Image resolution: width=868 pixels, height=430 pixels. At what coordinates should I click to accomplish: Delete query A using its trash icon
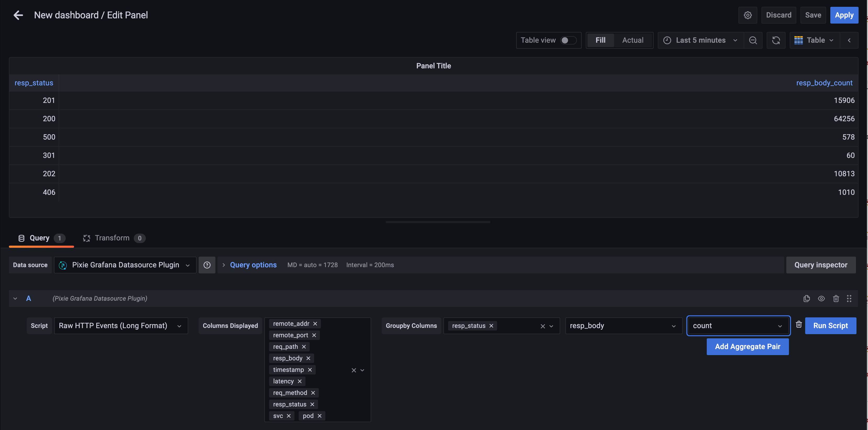(836, 299)
